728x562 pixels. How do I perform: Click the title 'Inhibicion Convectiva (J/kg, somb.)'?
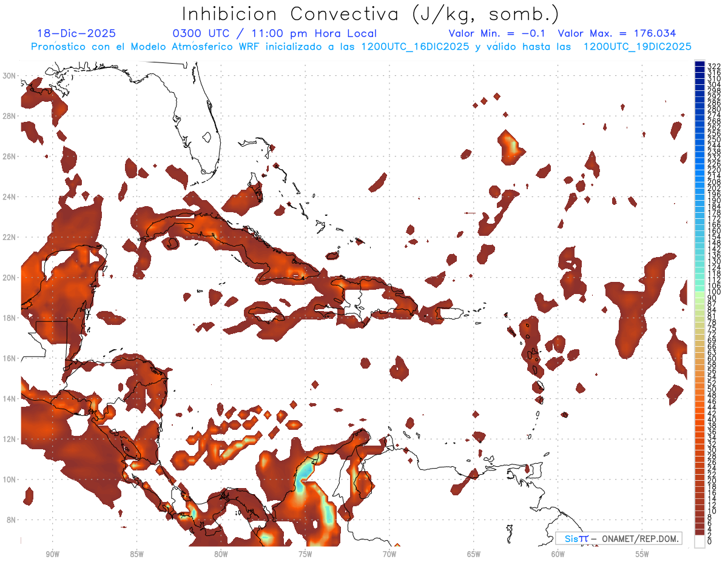click(x=371, y=14)
